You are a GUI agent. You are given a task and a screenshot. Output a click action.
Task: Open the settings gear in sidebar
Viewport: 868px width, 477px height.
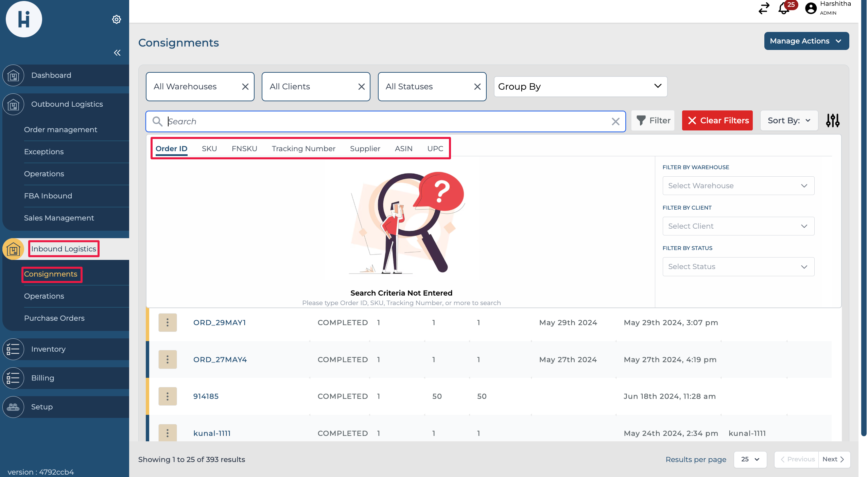[117, 19]
